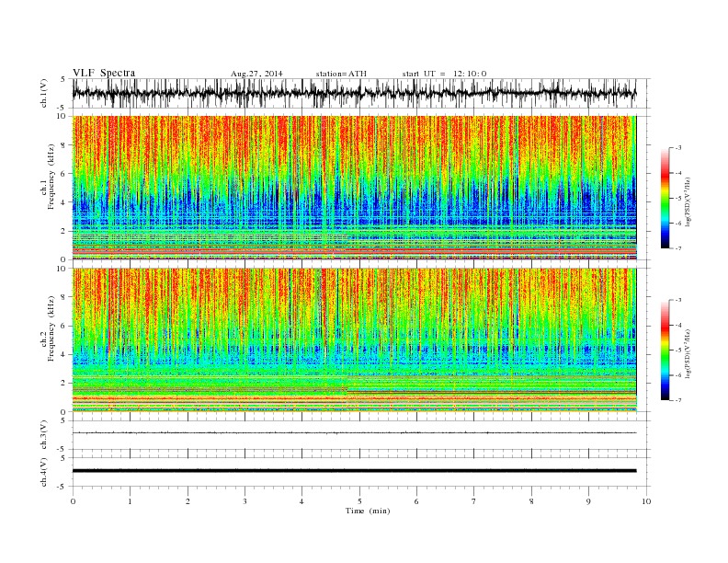Select the "Time (min)" axis title
This screenshot has height=563, width=728.
tap(368, 511)
